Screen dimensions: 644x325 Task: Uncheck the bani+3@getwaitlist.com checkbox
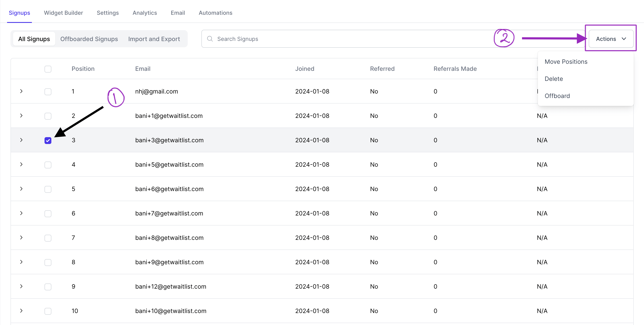click(48, 141)
